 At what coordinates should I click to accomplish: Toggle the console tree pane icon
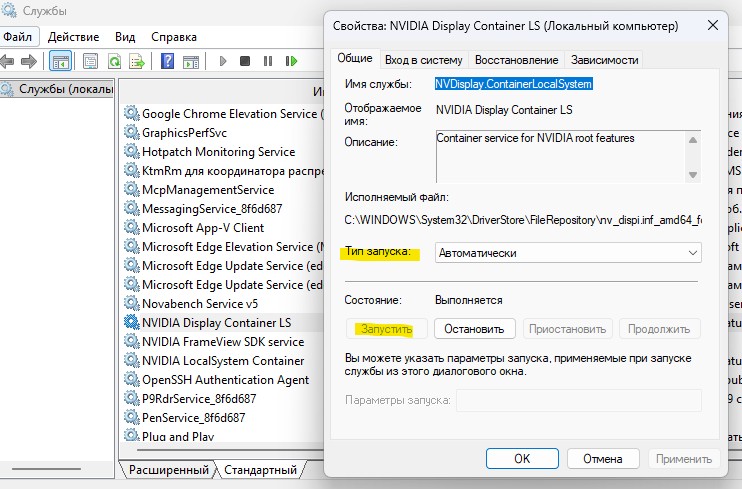(x=61, y=61)
